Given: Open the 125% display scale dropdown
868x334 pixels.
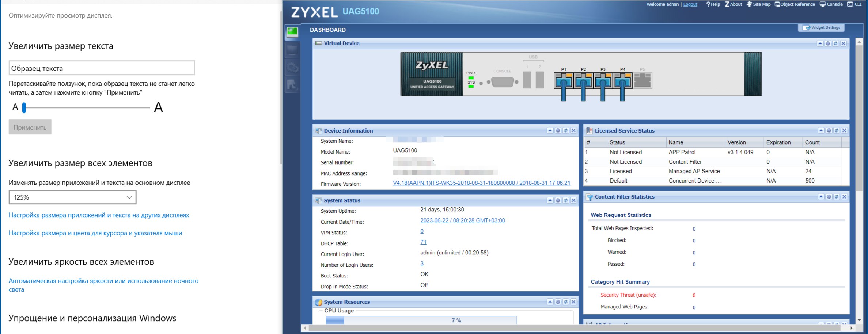Looking at the screenshot, I should [72, 197].
